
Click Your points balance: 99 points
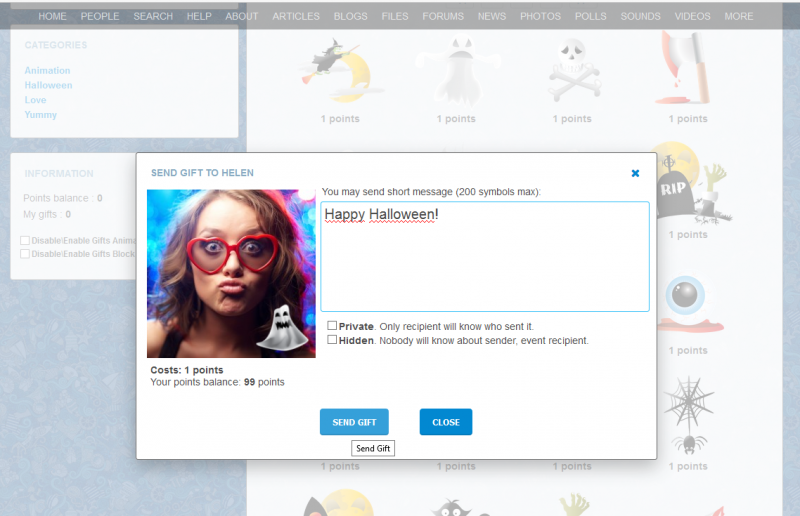pos(217,382)
